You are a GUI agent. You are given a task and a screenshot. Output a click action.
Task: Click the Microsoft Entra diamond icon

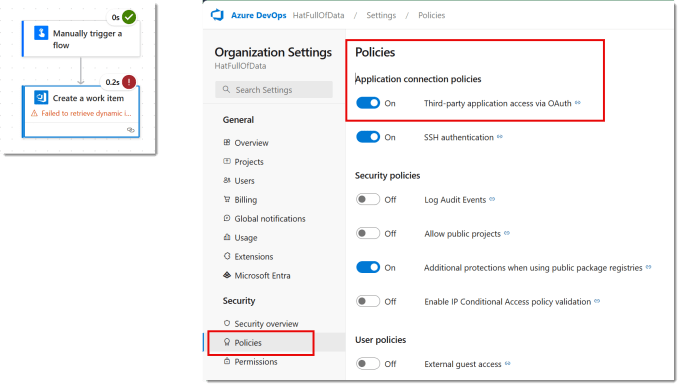click(x=227, y=275)
